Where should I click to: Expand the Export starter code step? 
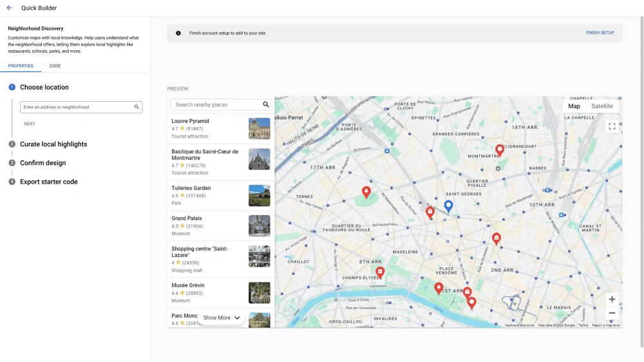[48, 182]
